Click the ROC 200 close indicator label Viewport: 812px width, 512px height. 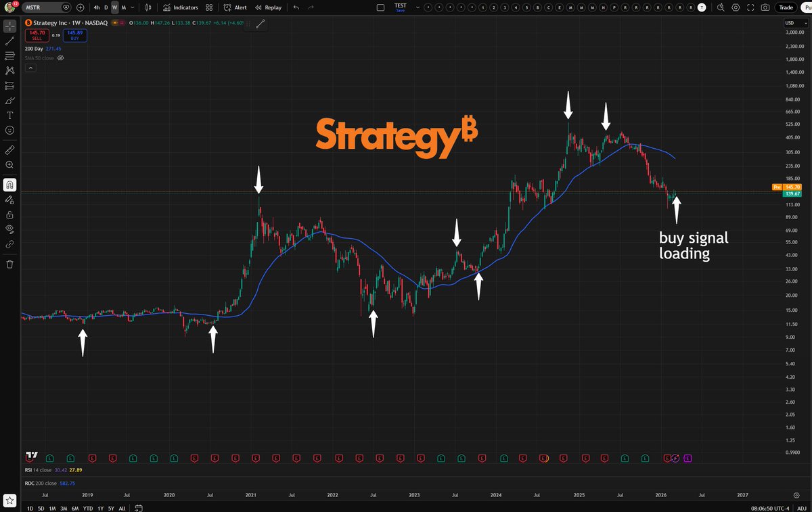coord(41,483)
